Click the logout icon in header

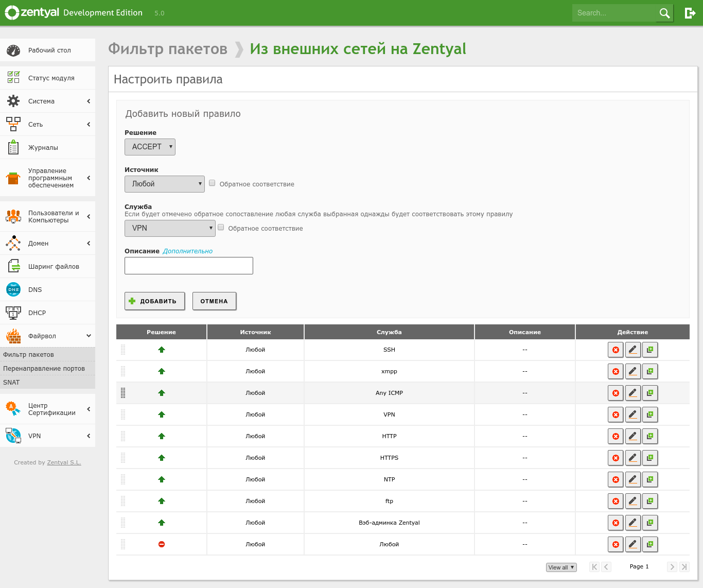[x=690, y=13]
